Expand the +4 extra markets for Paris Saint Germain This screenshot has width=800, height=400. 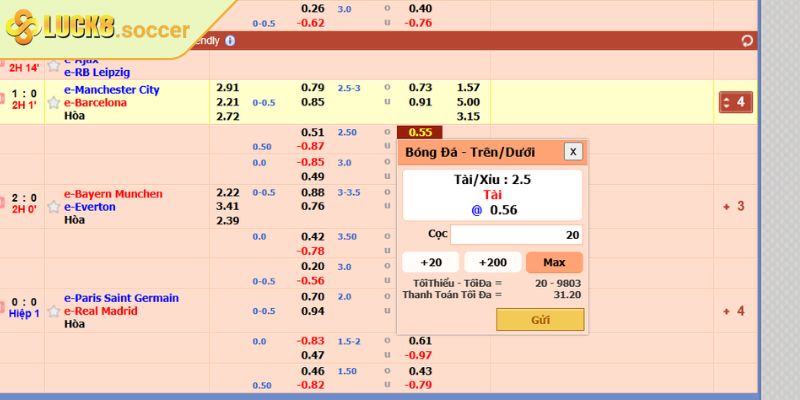click(734, 311)
